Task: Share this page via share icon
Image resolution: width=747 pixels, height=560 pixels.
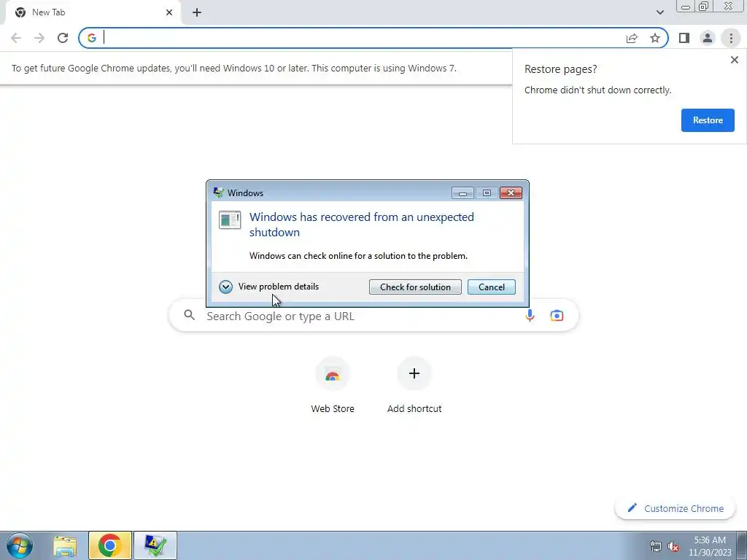Action: [x=632, y=38]
